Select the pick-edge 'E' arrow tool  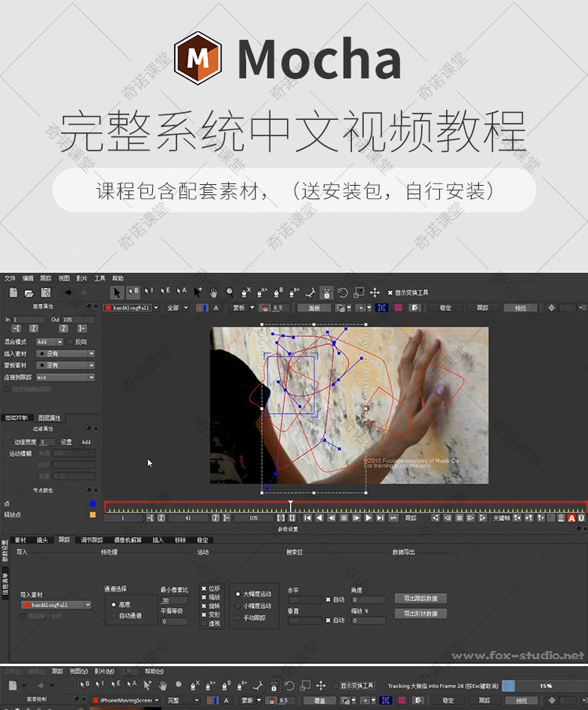[165, 292]
